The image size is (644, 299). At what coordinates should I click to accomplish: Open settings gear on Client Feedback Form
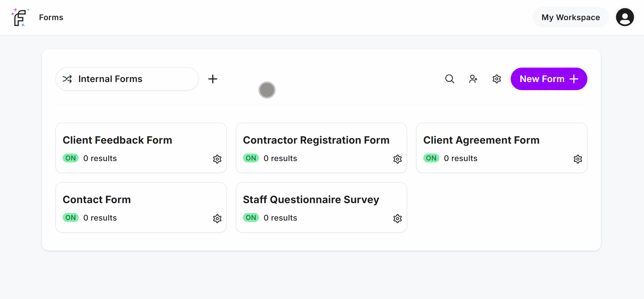click(x=217, y=159)
